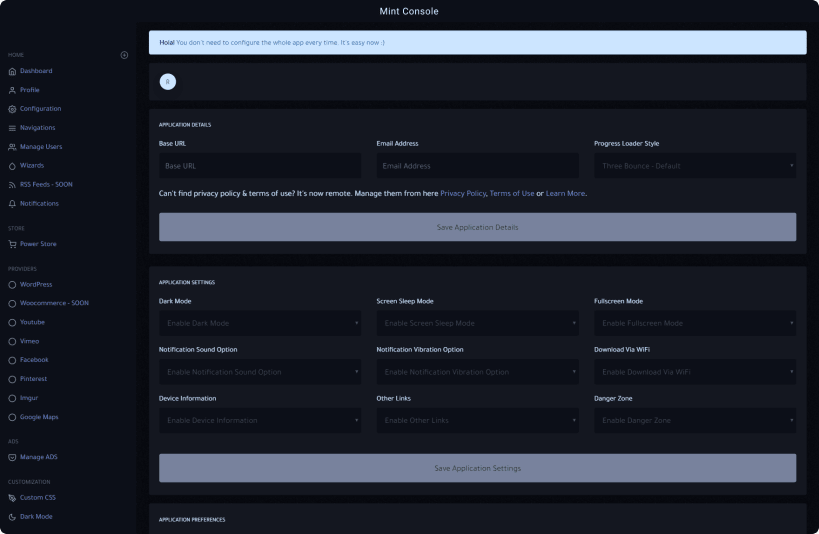This screenshot has height=534, width=819.
Task: Click the Pinterest circle icon
Action: pos(12,379)
